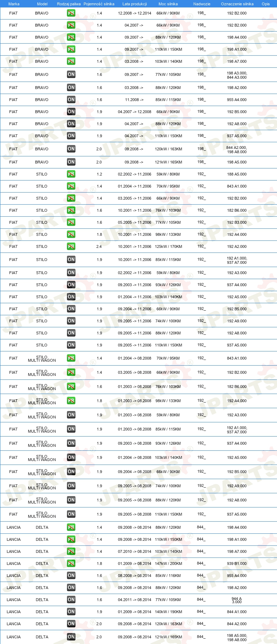Select engine code 198 A3.000, 844 A3.000
277x644 pixels.
point(237,75)
